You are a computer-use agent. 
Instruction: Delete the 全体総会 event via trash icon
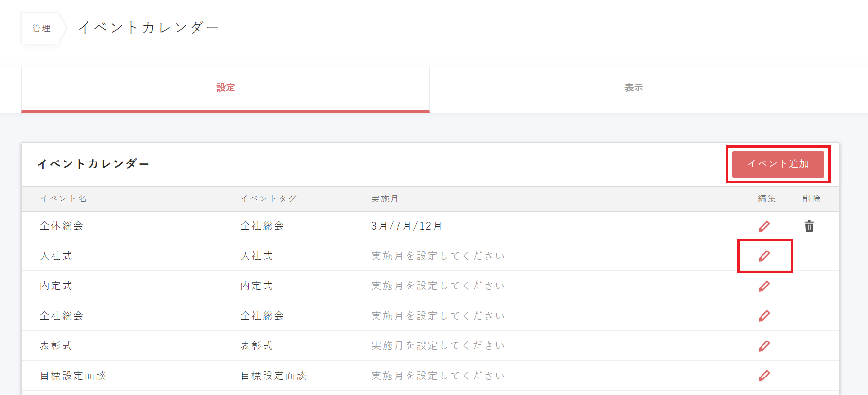[x=809, y=226]
